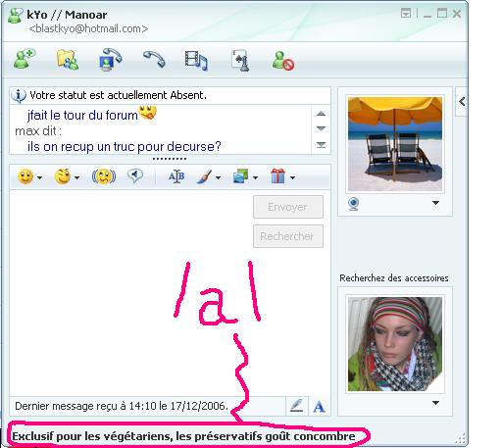Expand the background images dropdown arrow
Image resolution: width=502 pixels, height=448 pixels.
tap(255, 177)
